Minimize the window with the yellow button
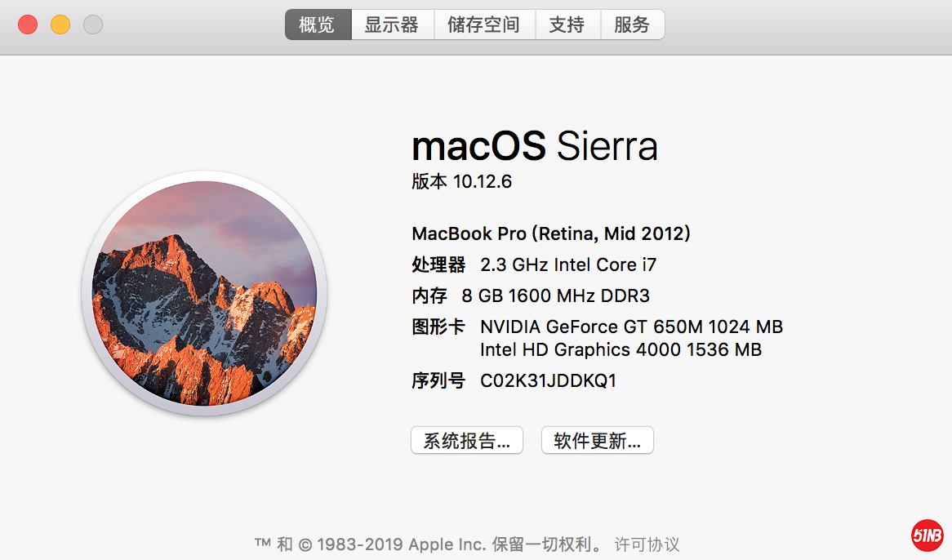Screen dimensions: 952x560 click(60, 24)
